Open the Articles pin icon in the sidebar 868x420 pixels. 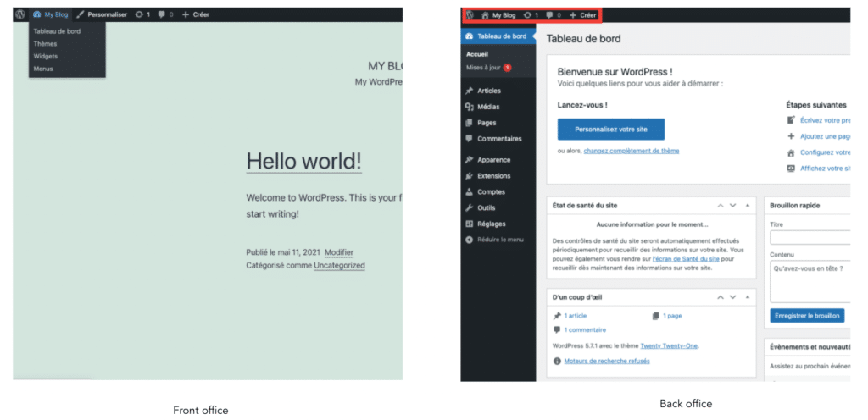click(x=470, y=91)
